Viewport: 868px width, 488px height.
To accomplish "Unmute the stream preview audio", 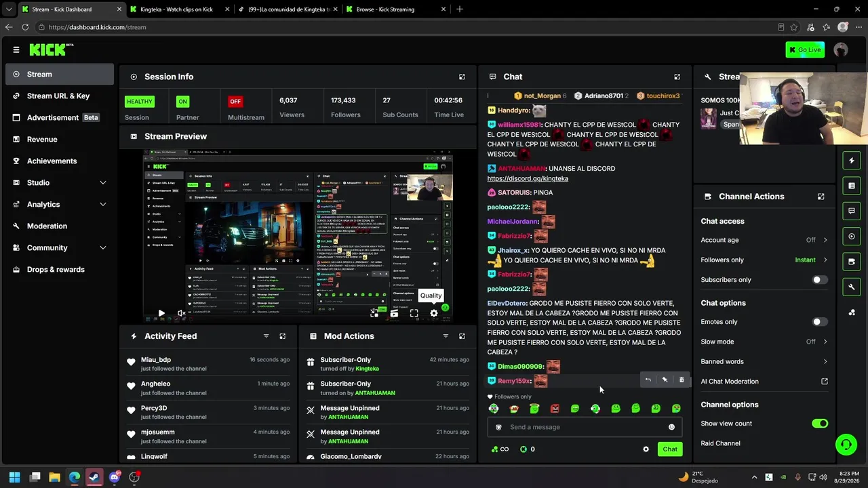I will [181, 313].
